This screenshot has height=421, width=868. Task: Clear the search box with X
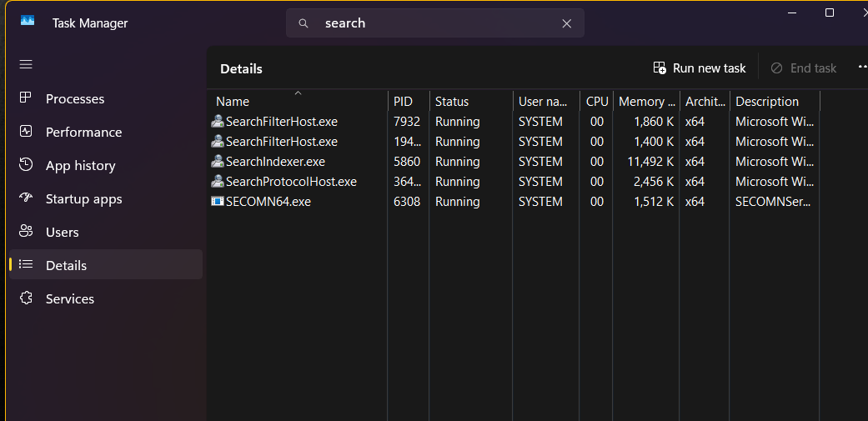point(567,23)
